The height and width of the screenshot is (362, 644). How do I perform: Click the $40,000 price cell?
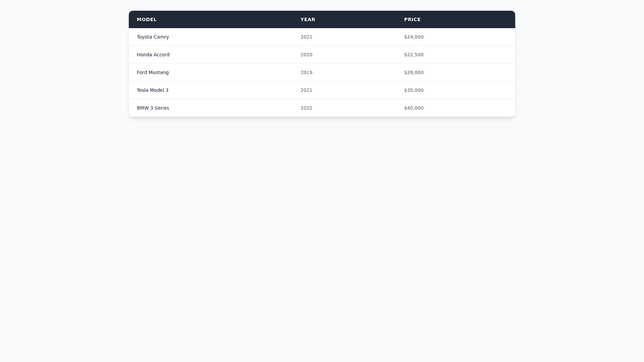[x=414, y=108]
